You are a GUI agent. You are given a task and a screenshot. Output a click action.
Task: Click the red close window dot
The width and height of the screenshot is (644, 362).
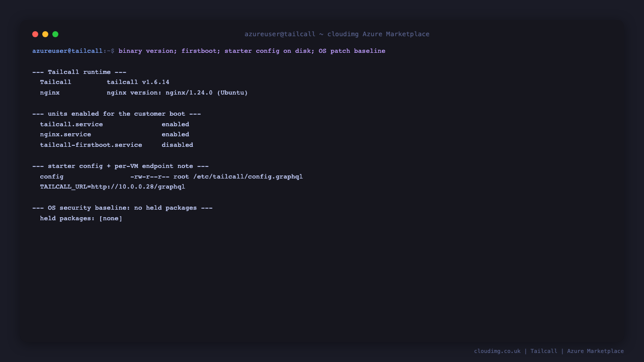(x=35, y=34)
